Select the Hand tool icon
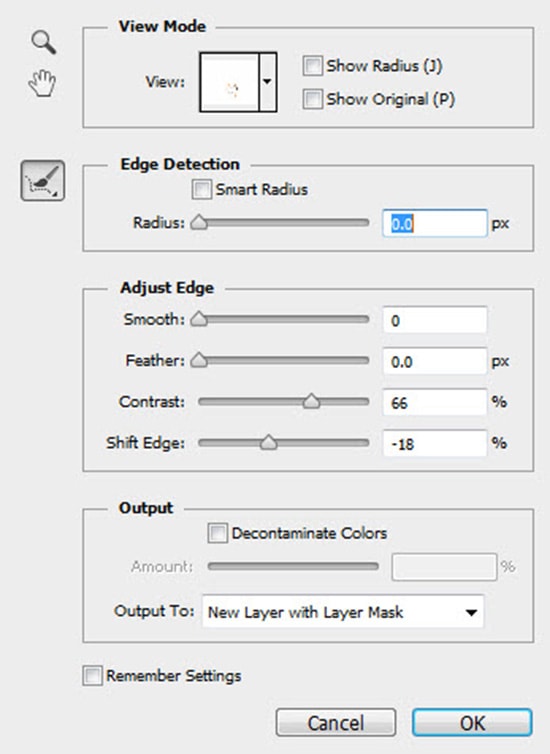 coord(42,83)
